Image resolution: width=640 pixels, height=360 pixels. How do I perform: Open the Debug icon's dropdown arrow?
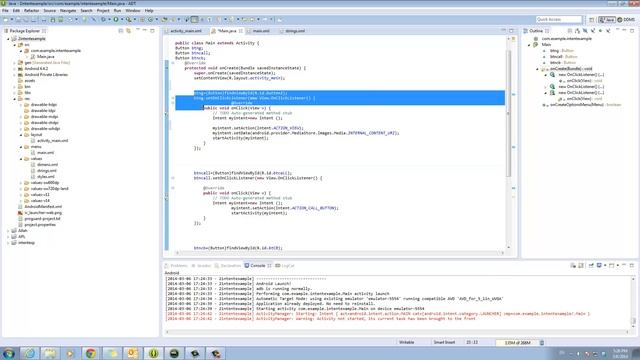pos(109,20)
